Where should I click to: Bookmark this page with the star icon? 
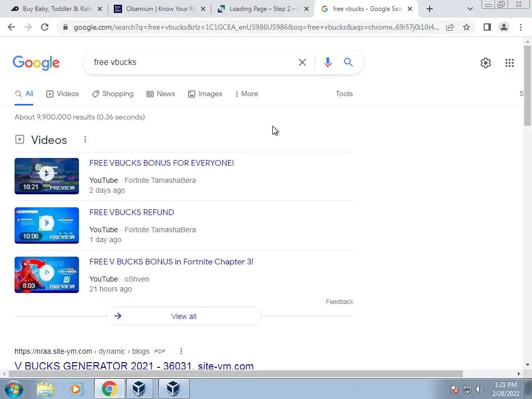tap(467, 27)
